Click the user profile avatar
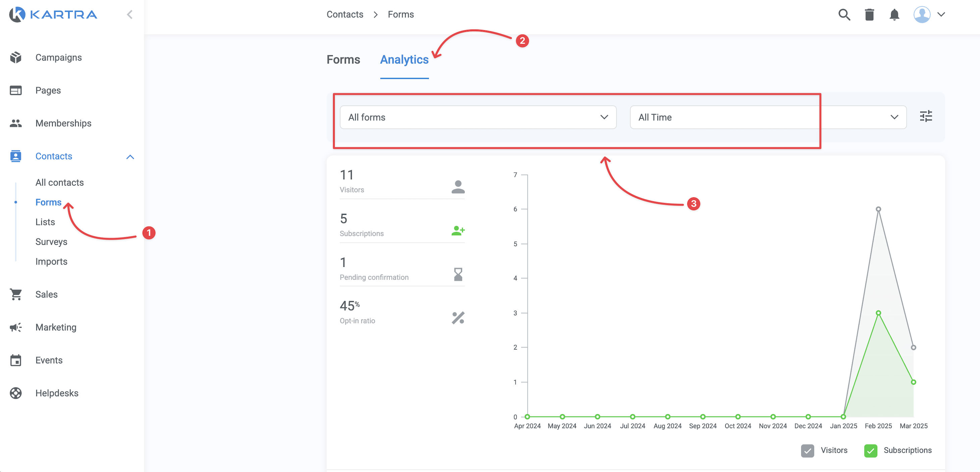This screenshot has height=472, width=980. click(922, 14)
